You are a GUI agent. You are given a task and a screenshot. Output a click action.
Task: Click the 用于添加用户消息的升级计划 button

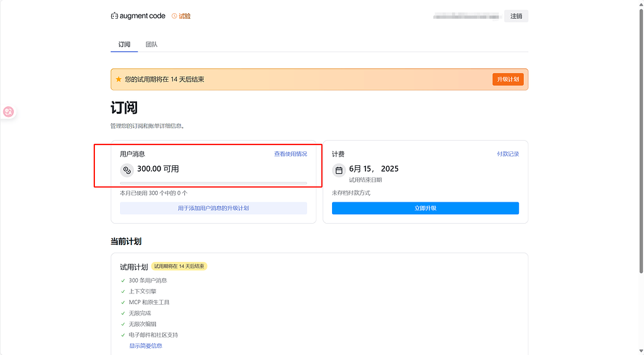[214, 208]
